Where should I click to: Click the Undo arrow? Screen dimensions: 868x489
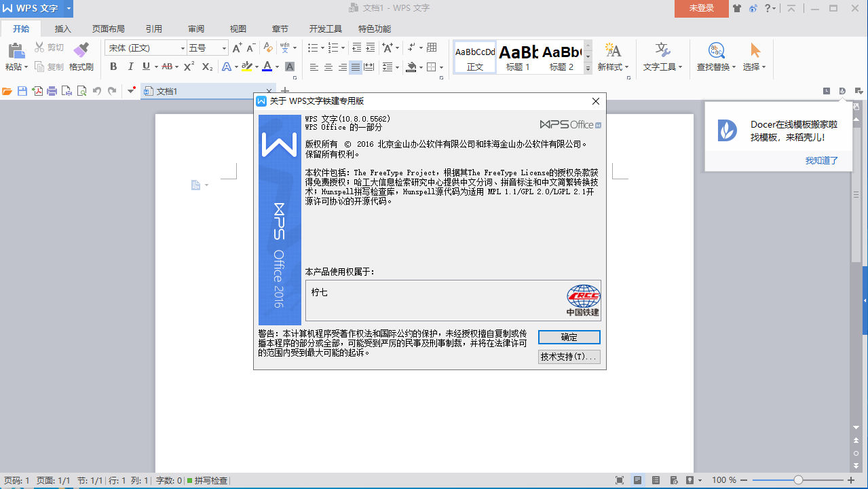coord(97,91)
